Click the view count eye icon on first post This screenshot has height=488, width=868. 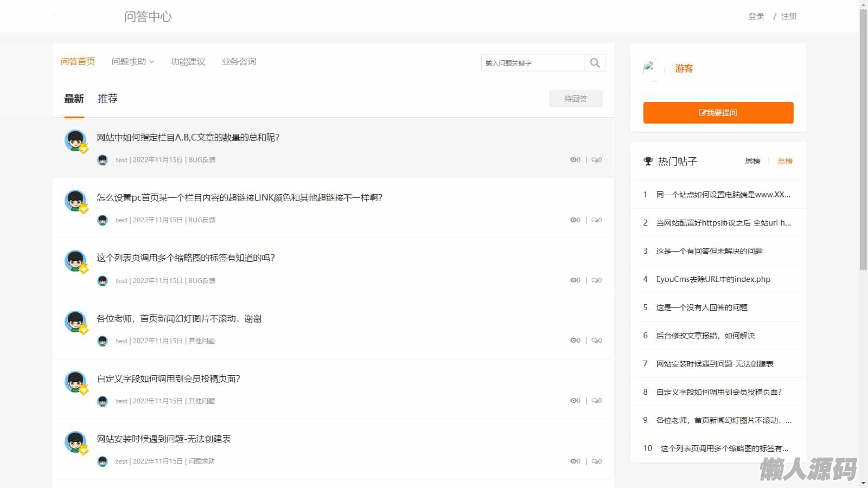573,160
